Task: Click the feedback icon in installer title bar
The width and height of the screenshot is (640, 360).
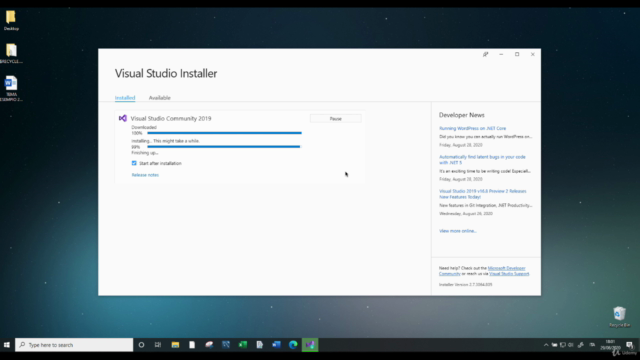Action: pyautogui.click(x=485, y=54)
